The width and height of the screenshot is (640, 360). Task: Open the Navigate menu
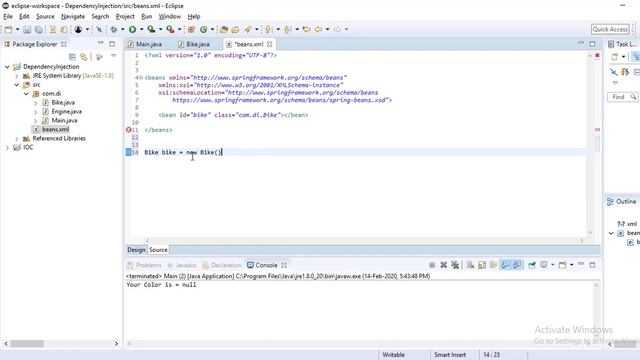(x=73, y=16)
